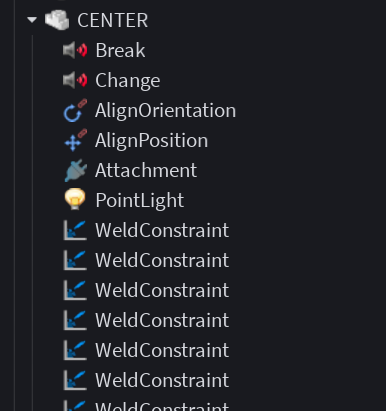Click the third WeldConstraint icon

75,290
